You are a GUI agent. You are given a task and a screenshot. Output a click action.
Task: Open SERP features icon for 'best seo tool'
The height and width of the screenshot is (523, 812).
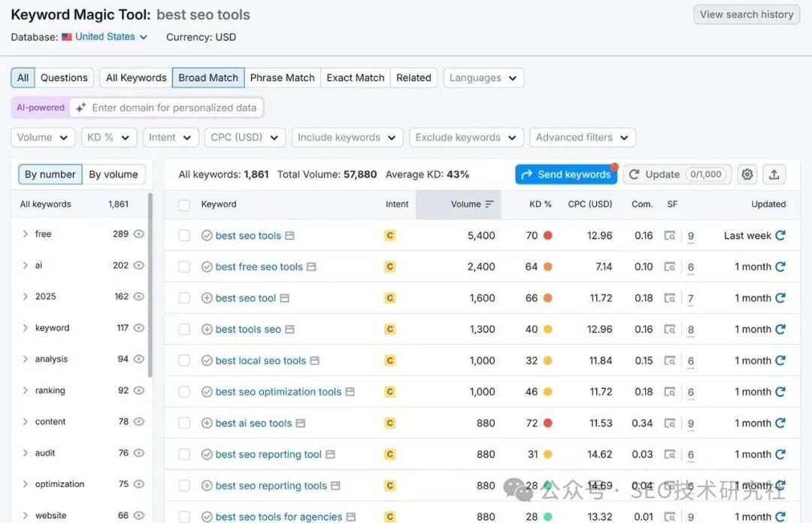pos(670,298)
